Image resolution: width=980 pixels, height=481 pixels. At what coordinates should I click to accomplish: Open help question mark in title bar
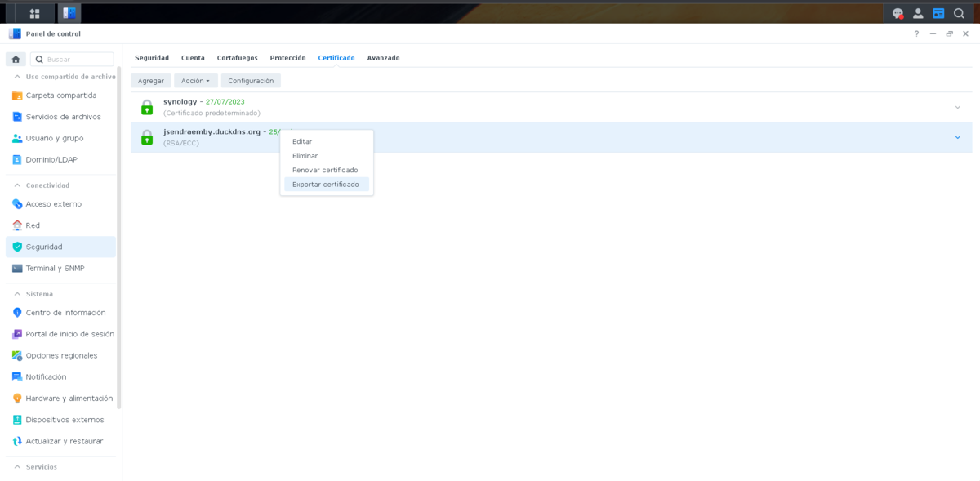point(916,33)
